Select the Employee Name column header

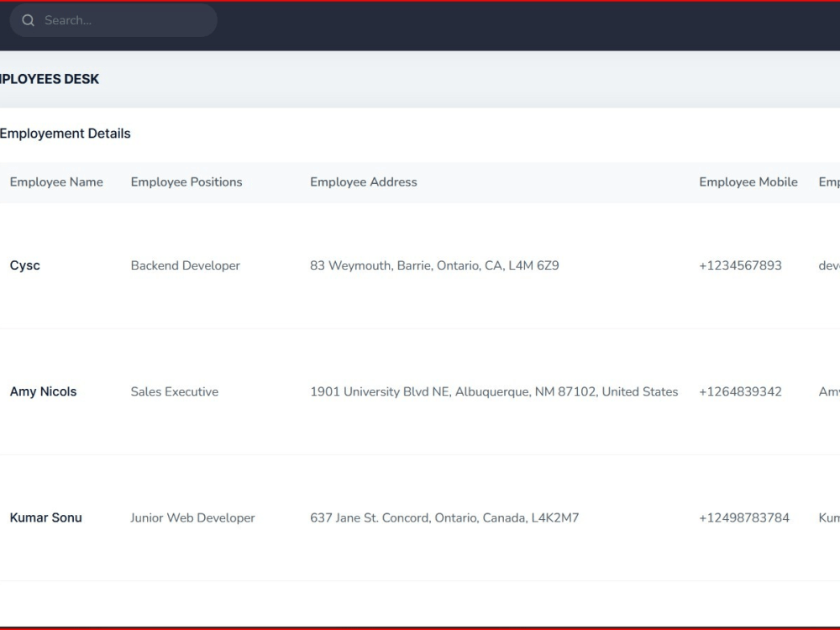click(x=55, y=182)
